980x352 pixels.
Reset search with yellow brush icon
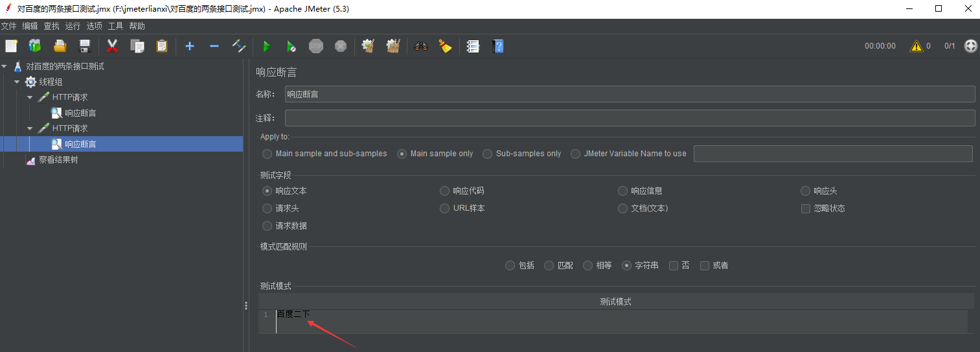(x=445, y=46)
